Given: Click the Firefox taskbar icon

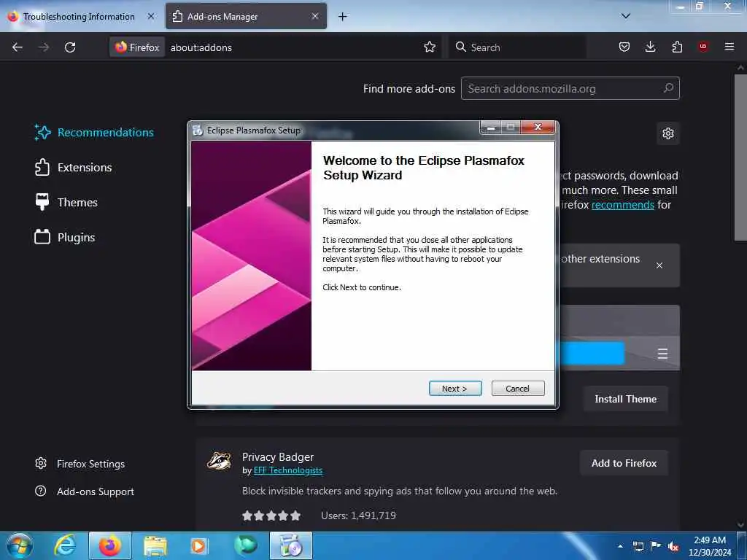Looking at the screenshot, I should (110, 545).
